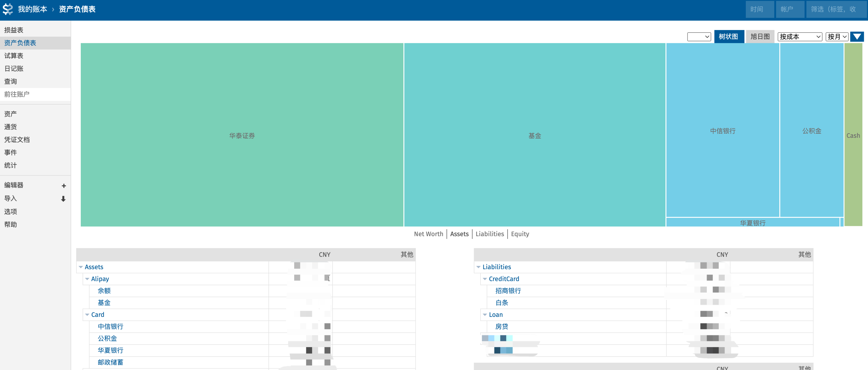The height and width of the screenshot is (370, 868).
Task: Open the 按月 interval dropdown
Action: coord(837,37)
